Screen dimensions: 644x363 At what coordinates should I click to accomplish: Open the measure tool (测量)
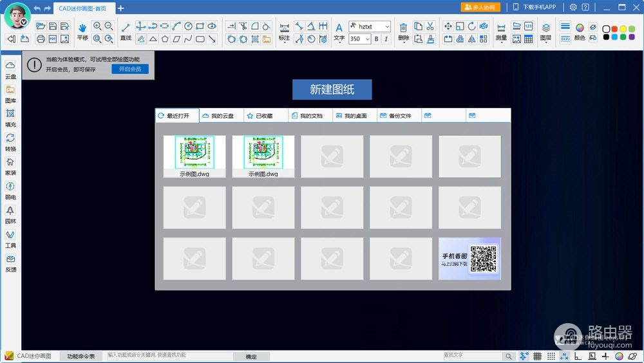point(501,32)
